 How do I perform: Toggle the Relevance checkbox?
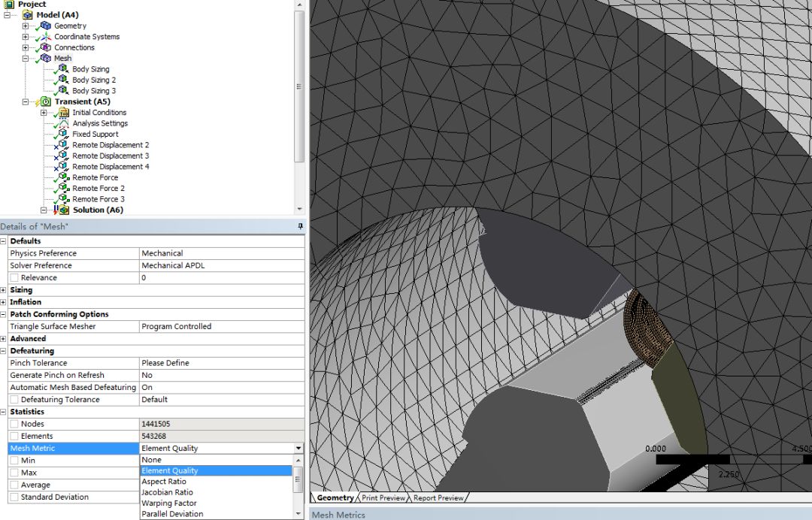[14, 278]
